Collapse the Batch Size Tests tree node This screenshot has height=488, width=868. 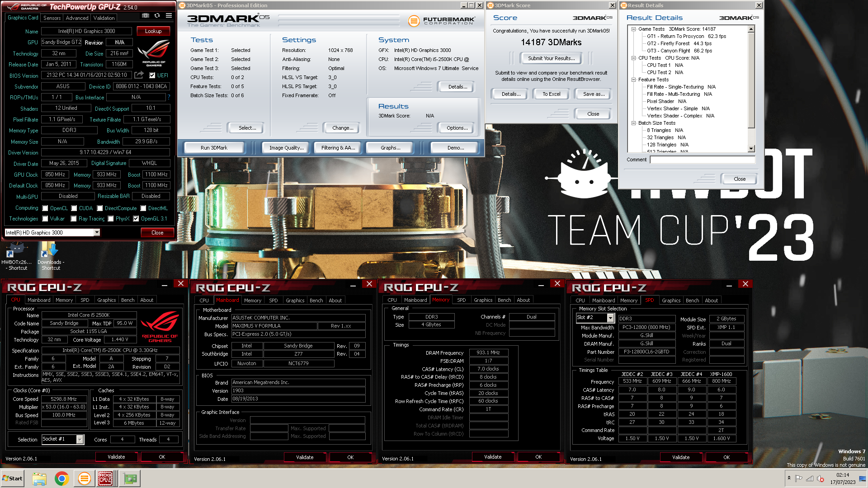pos(634,123)
